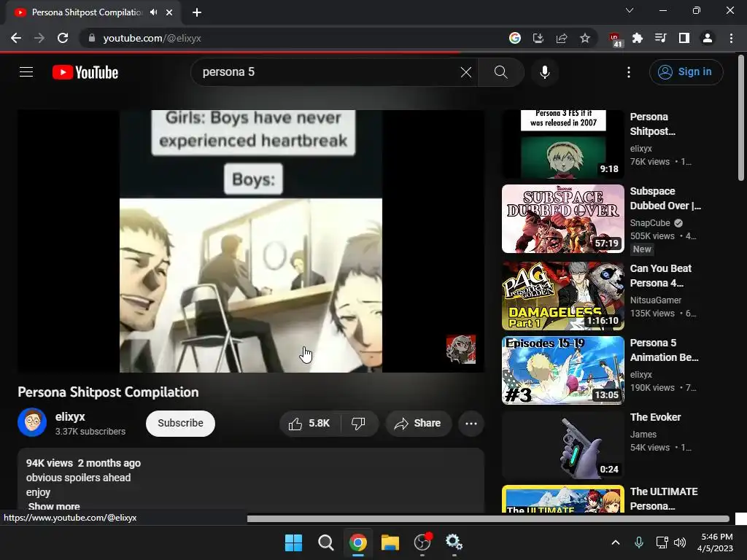747x560 pixels.
Task: Click the "94K views 2 months ago" text
Action: coord(83,463)
